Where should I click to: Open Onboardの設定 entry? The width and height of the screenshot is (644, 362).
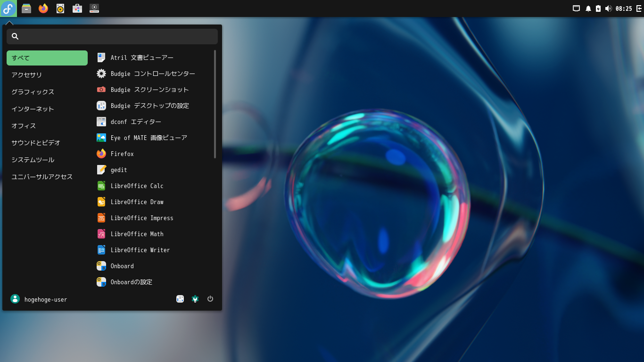click(x=153, y=282)
